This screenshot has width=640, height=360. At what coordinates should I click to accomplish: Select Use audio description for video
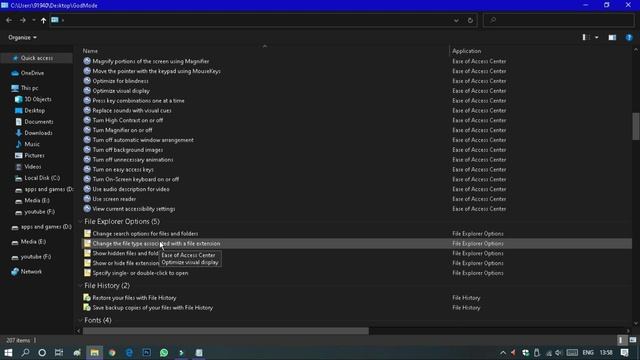[131, 189]
